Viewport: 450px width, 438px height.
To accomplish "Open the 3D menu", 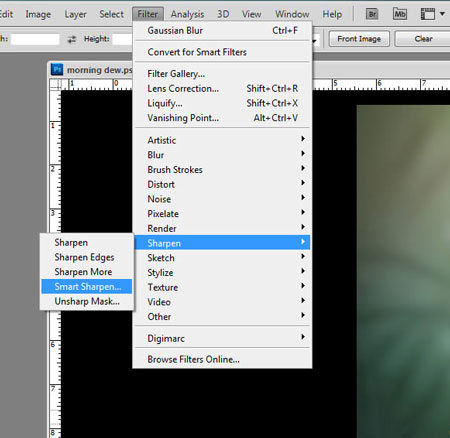I will tap(223, 14).
